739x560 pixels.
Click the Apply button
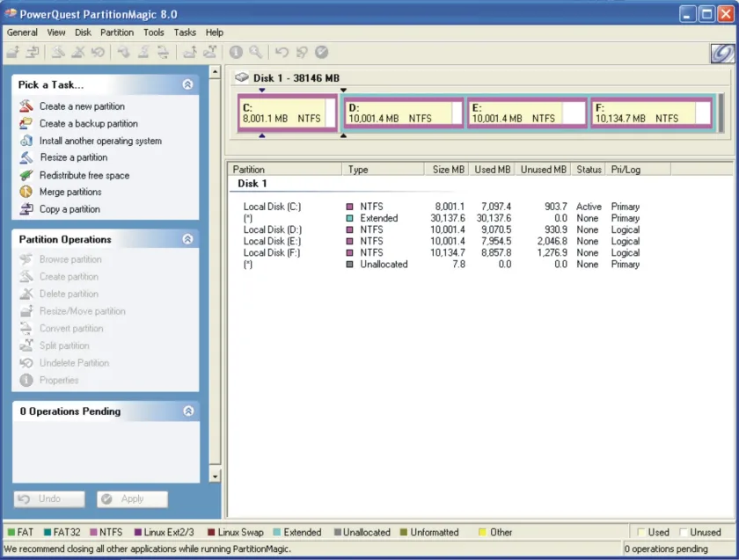click(x=132, y=498)
